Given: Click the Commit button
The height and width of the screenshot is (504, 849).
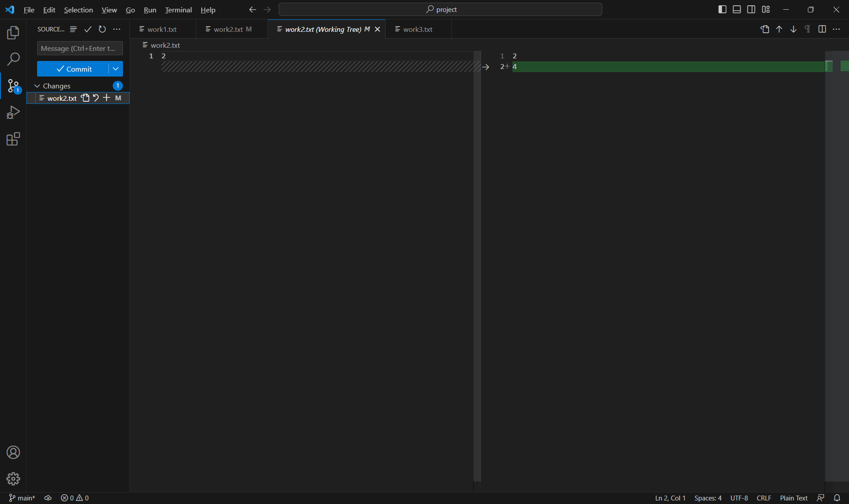Looking at the screenshot, I should tap(73, 69).
